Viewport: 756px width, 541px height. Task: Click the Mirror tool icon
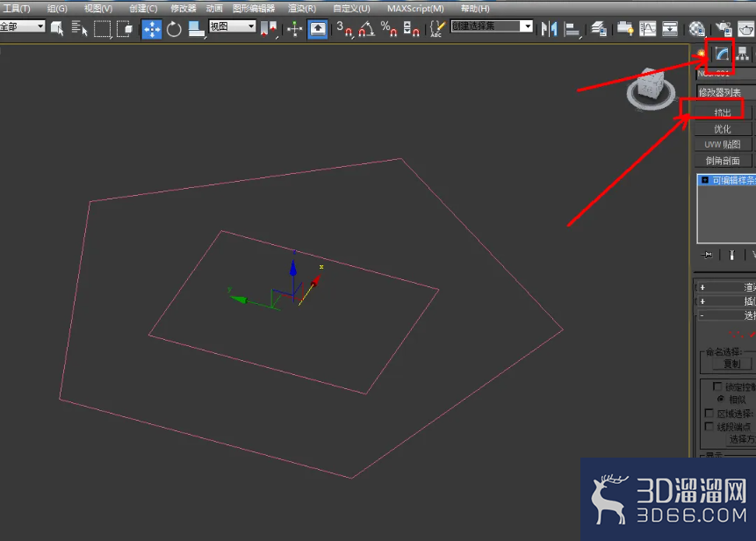pos(549,29)
